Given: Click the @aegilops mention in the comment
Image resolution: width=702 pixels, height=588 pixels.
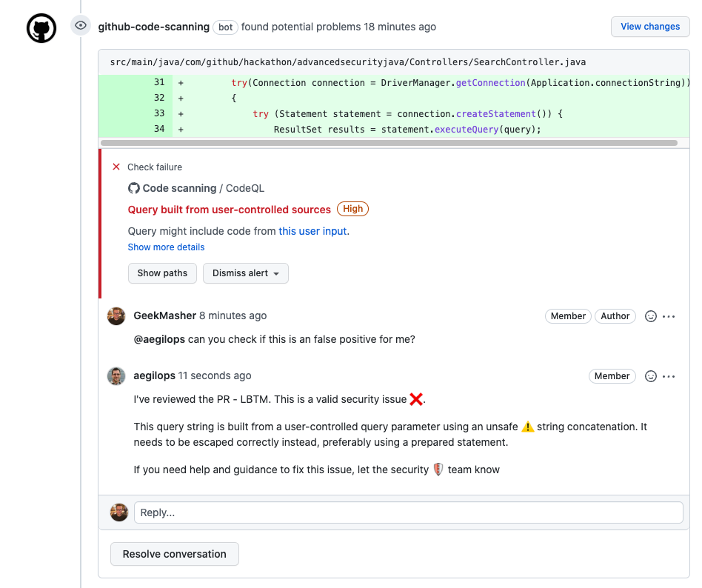Looking at the screenshot, I should (159, 339).
